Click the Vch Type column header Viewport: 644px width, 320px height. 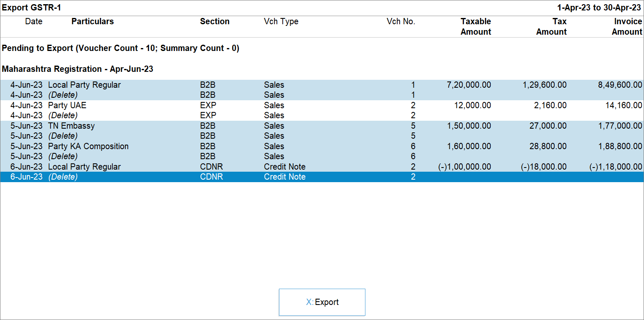(x=281, y=21)
